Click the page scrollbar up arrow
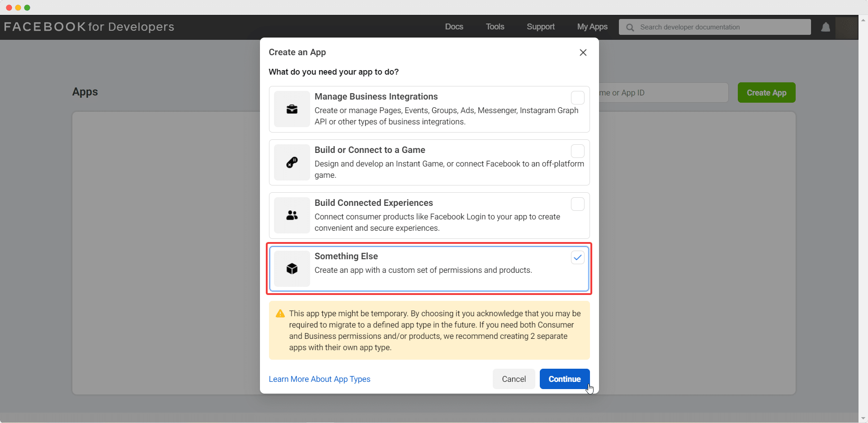The height and width of the screenshot is (423, 868). pos(863,20)
